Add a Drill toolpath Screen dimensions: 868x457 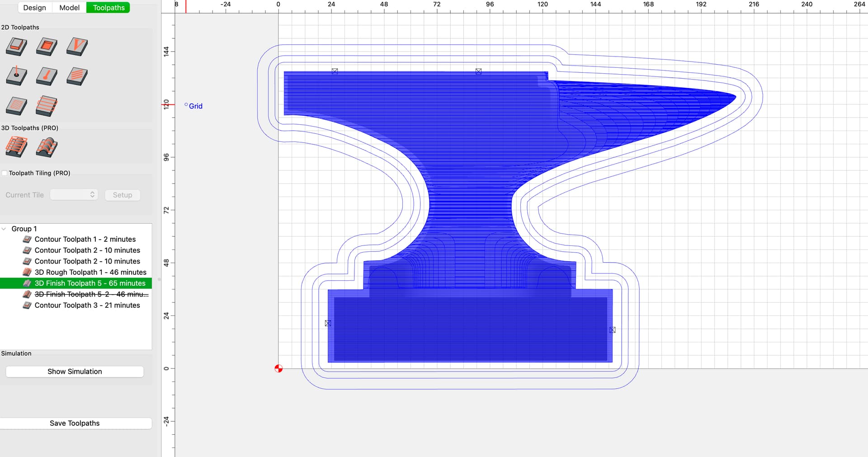(16, 76)
